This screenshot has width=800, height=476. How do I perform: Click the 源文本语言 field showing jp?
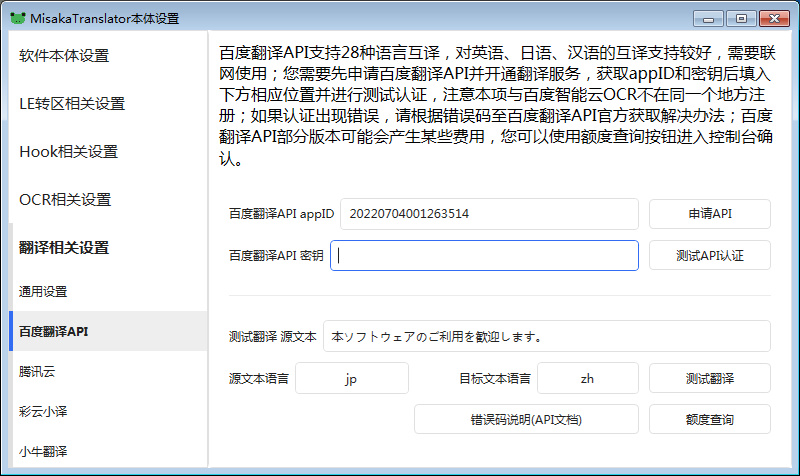[x=351, y=378]
